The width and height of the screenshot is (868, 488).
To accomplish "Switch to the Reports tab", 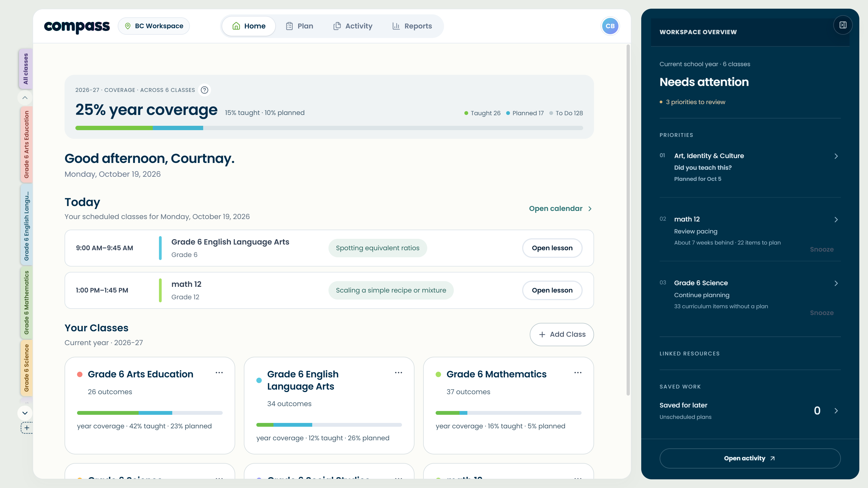I will click(412, 26).
